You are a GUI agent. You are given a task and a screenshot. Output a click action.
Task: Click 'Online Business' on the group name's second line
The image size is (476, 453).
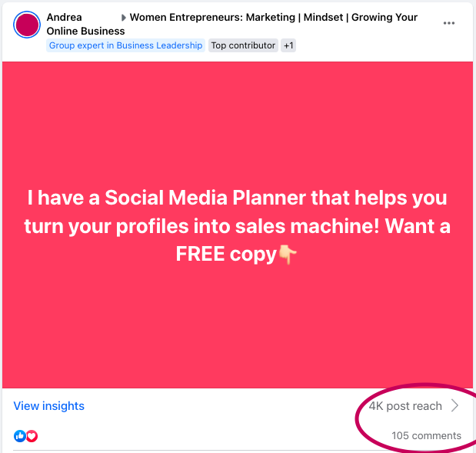(85, 32)
